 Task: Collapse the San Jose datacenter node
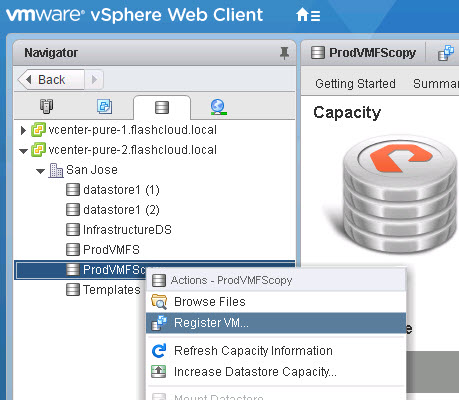pyautogui.click(x=40, y=171)
